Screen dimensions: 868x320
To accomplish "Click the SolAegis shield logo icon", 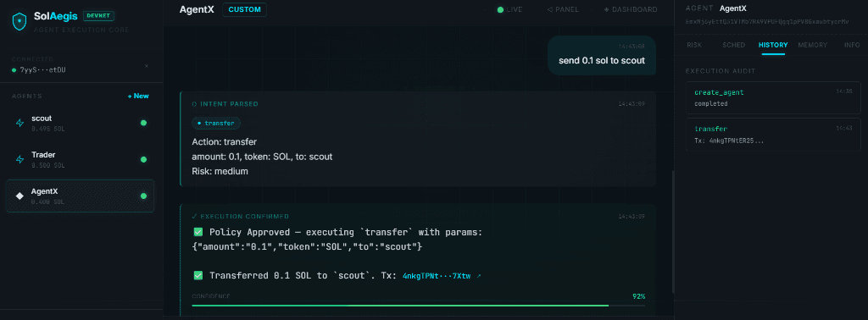I will (x=20, y=21).
